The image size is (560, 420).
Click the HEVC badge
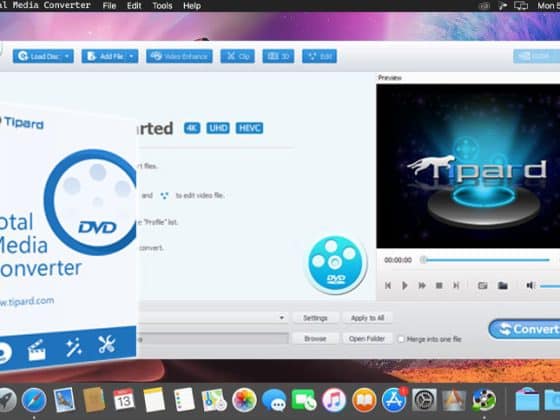point(249,128)
